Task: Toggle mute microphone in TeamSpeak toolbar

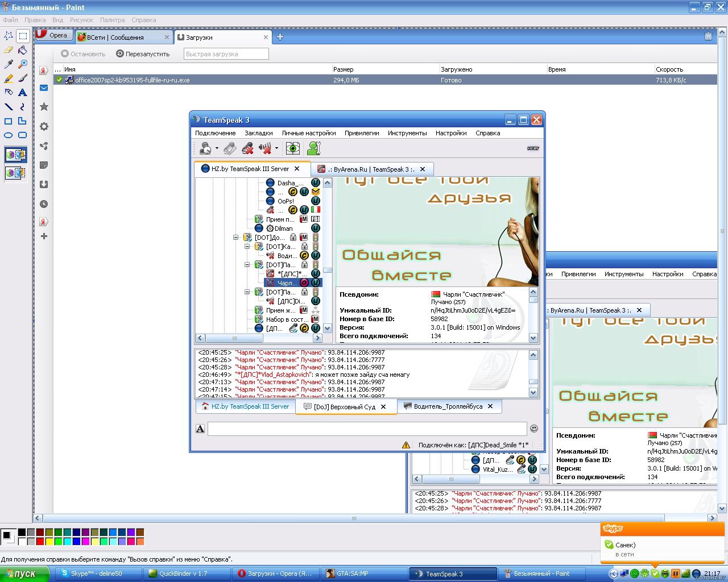Action: pyautogui.click(x=247, y=148)
